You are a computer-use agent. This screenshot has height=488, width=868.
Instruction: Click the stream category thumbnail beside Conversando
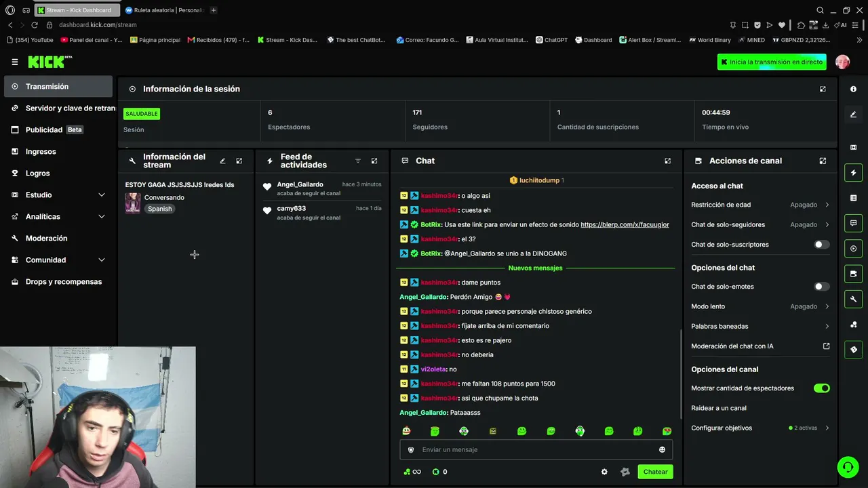133,203
